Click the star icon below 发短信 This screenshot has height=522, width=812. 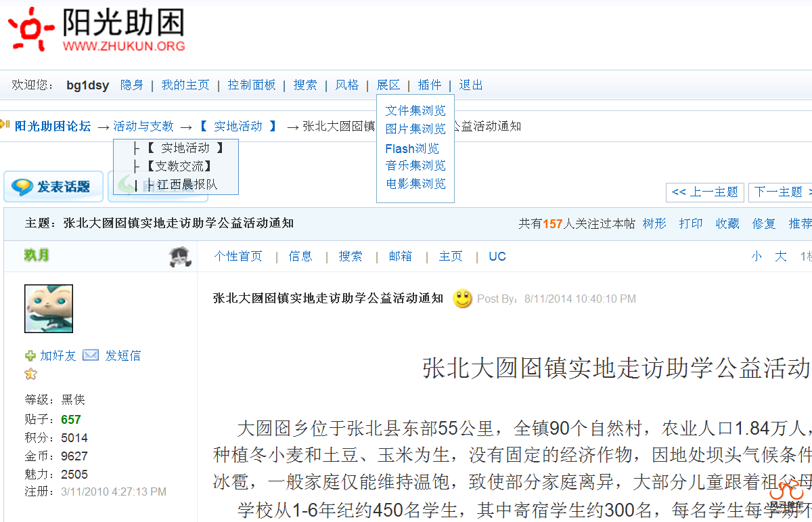[30, 373]
